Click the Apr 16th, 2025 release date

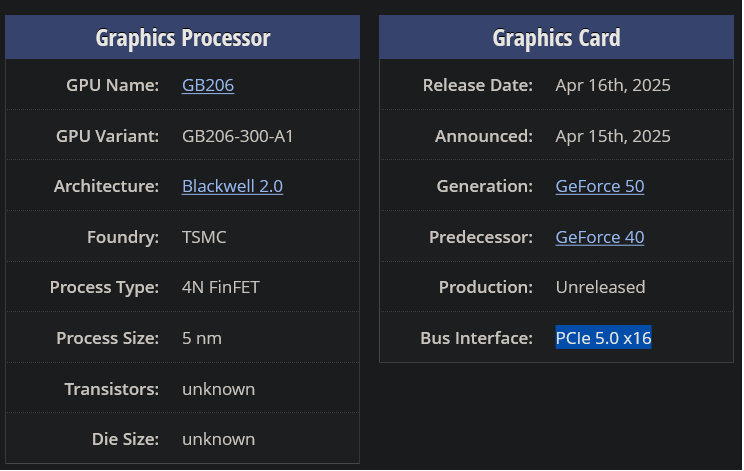[613, 85]
